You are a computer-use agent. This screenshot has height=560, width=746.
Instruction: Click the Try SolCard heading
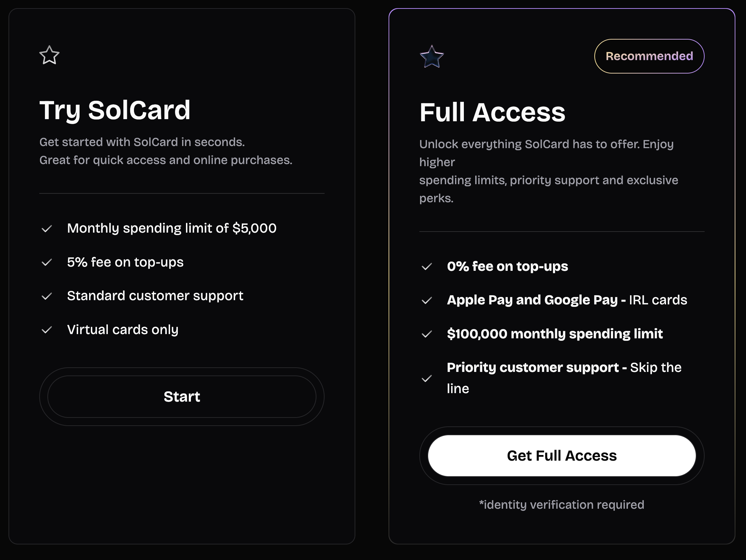coord(115,110)
